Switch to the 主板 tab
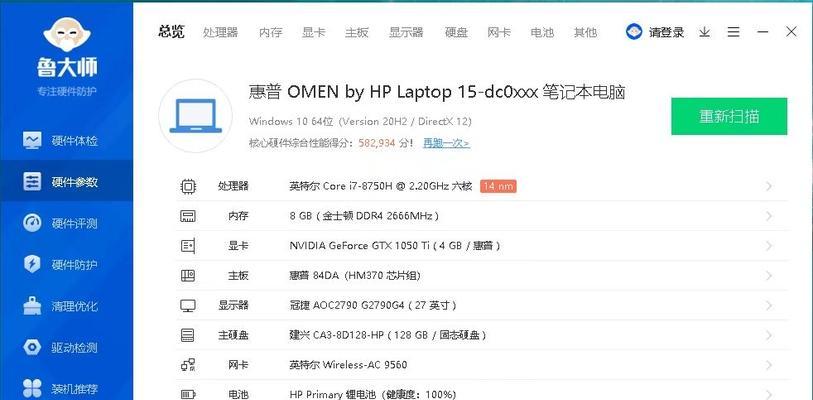Screen dimensions: 813x400 [x=357, y=32]
